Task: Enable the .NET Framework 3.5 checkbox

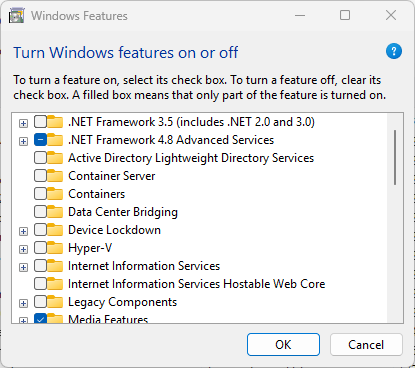Action: [x=40, y=122]
